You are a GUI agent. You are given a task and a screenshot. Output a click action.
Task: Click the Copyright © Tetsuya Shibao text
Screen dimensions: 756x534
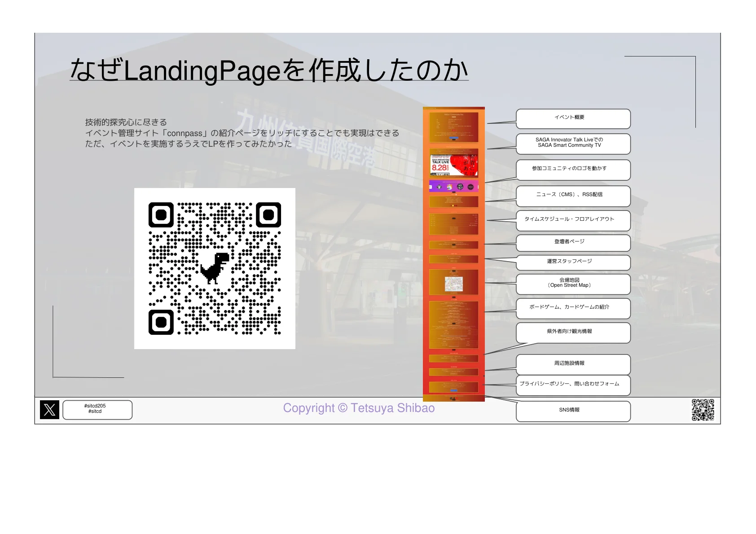click(359, 408)
